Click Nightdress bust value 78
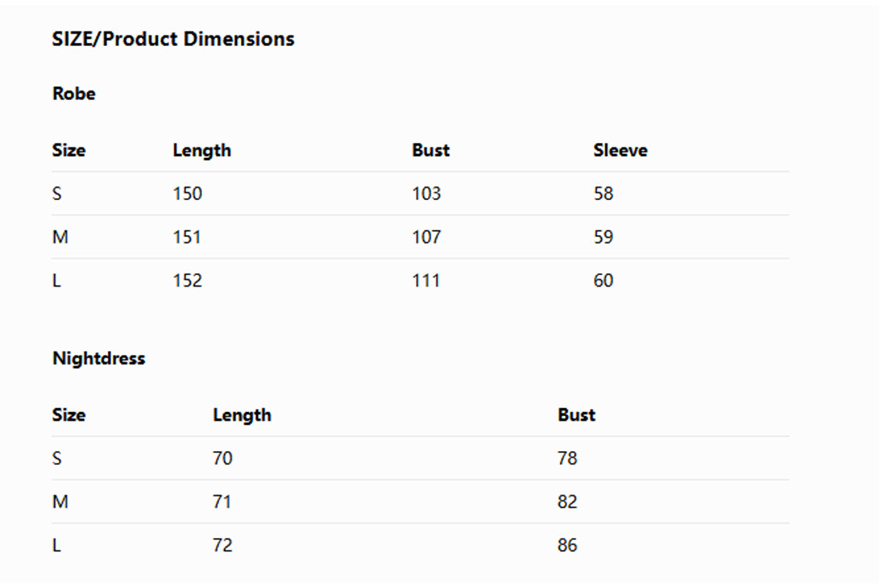 tap(567, 459)
